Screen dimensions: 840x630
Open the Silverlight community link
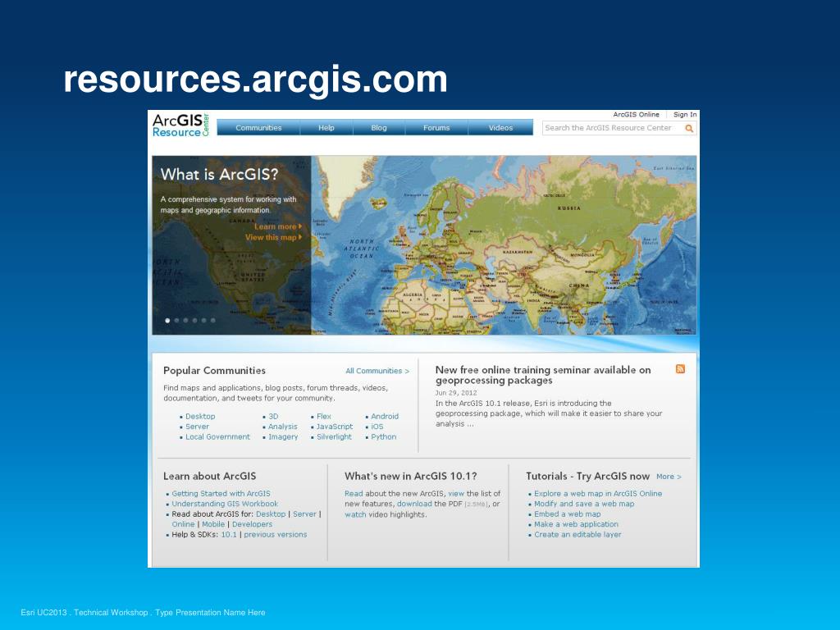(334, 436)
